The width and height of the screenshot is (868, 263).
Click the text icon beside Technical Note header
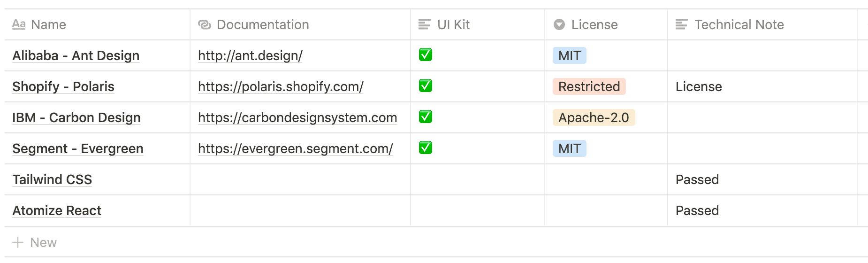tap(681, 24)
